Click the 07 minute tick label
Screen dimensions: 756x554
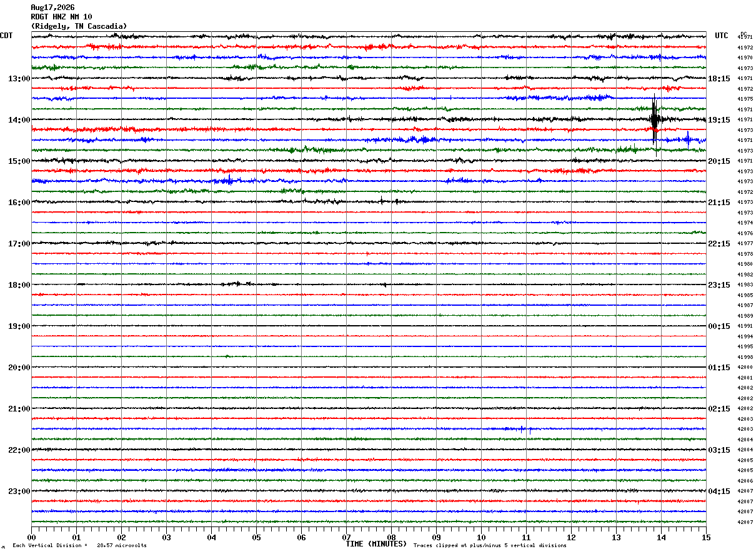[x=346, y=537]
